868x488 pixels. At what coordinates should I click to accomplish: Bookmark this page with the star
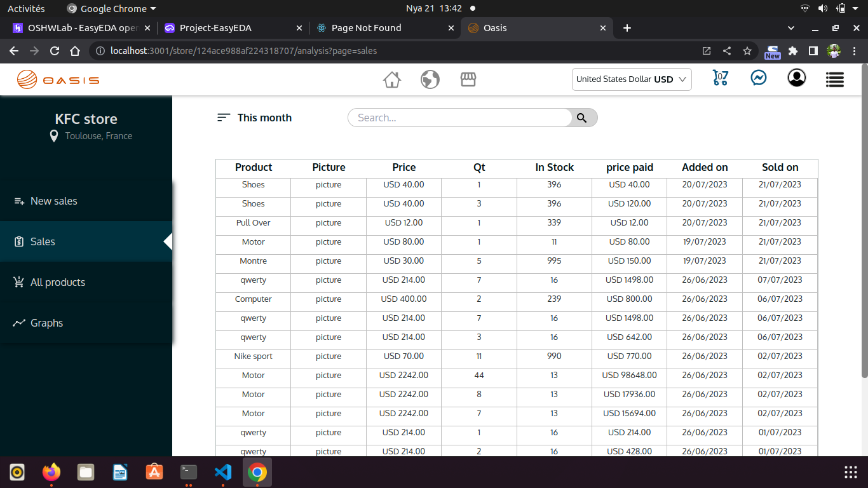pos(747,51)
